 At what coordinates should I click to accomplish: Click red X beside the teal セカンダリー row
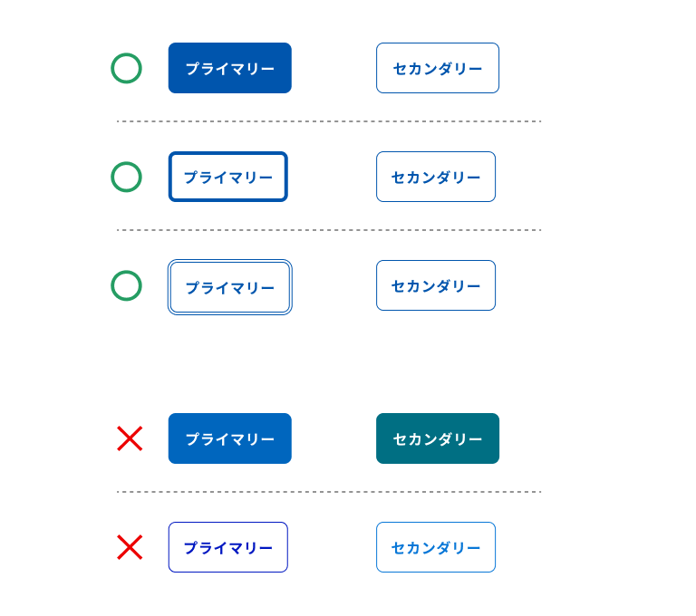click(130, 438)
